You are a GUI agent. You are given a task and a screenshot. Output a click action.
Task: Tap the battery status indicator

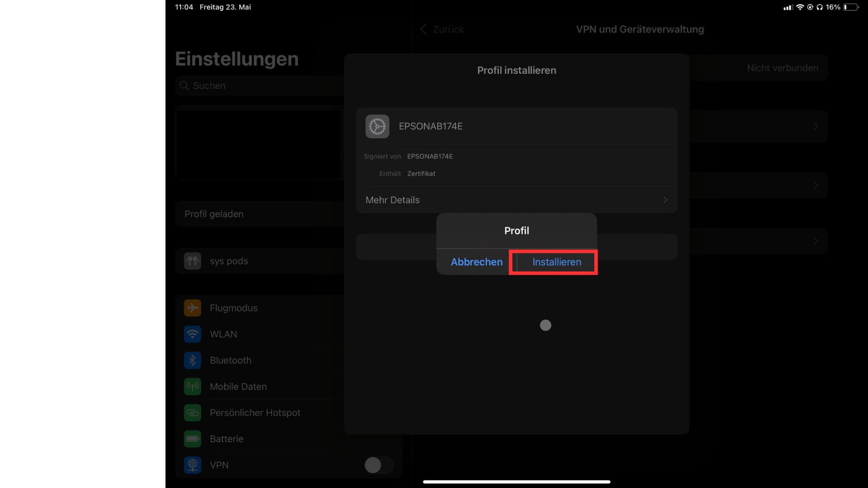(850, 7)
